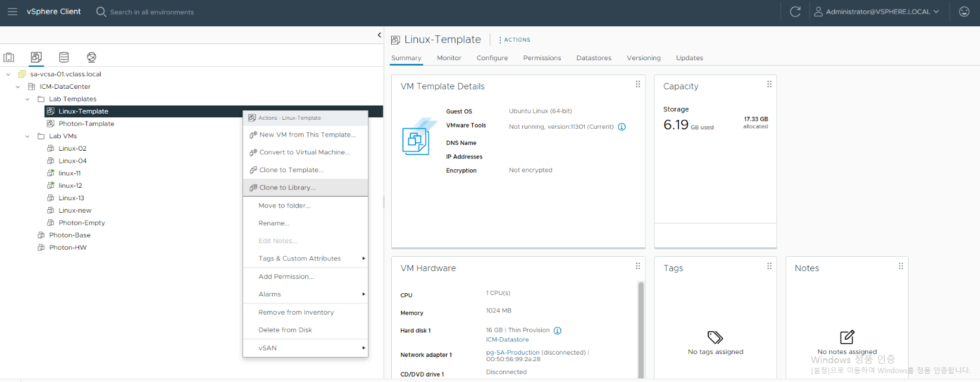The image size is (980, 382).
Task: Click the vSphere Client title
Action: pyautogui.click(x=54, y=11)
